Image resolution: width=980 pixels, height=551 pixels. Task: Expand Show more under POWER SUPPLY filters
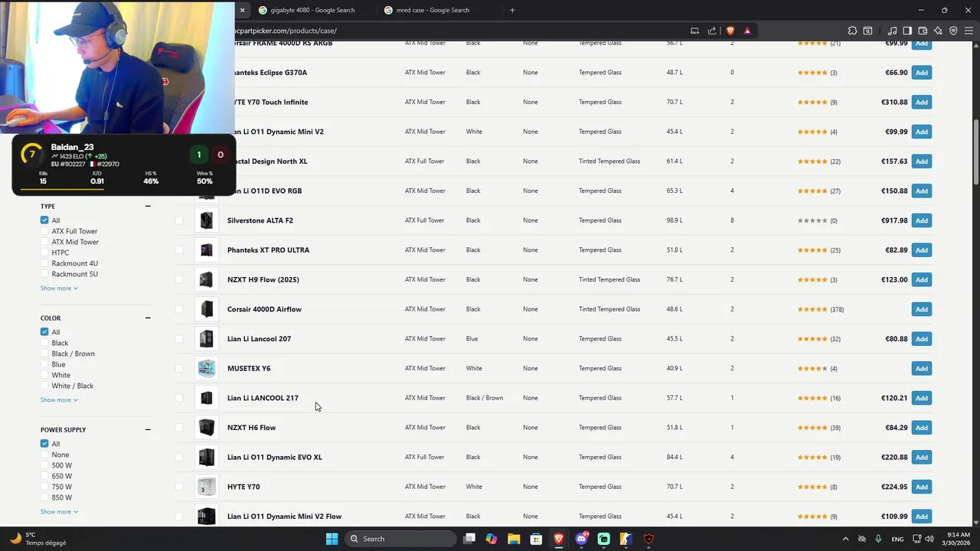[59, 511]
